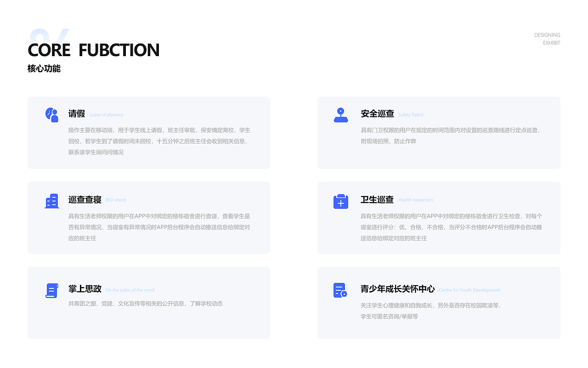The image size is (588, 368).
Task: Select the 请假 leave-of-absence person icon
Action: click(x=52, y=115)
